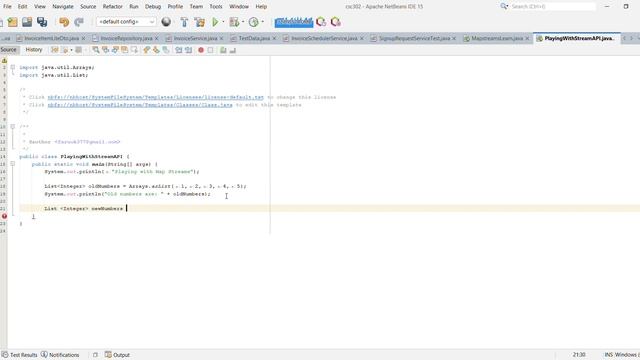Open the Edit menu
This screenshot has height=360, width=640.
click(22, 7)
